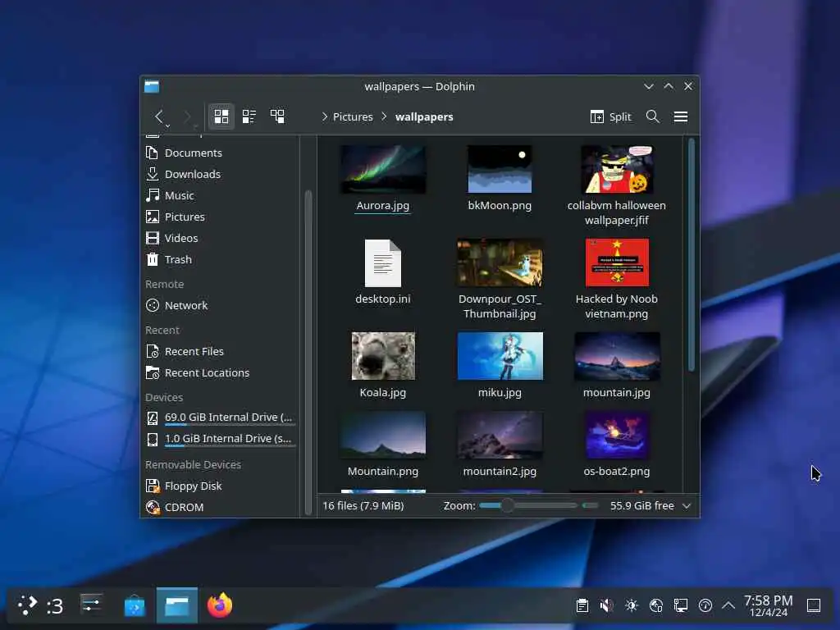
Task: Open brightness tray icon
Action: [x=632, y=606]
